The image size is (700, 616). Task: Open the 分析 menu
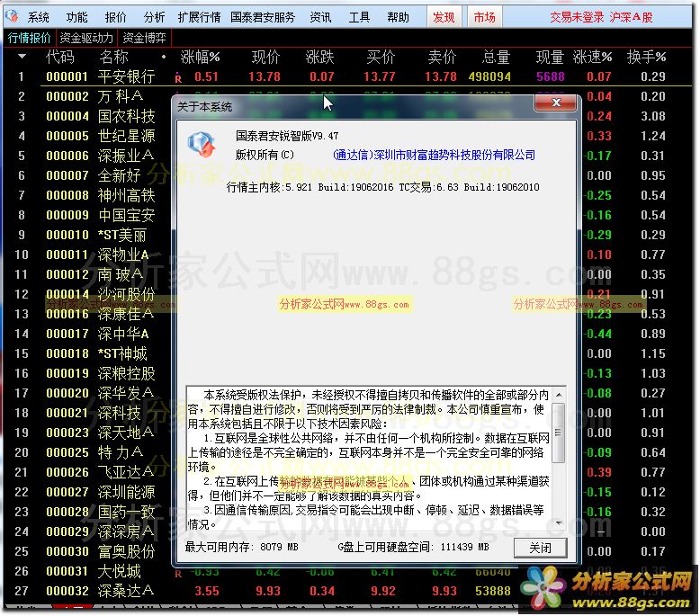pos(155,17)
